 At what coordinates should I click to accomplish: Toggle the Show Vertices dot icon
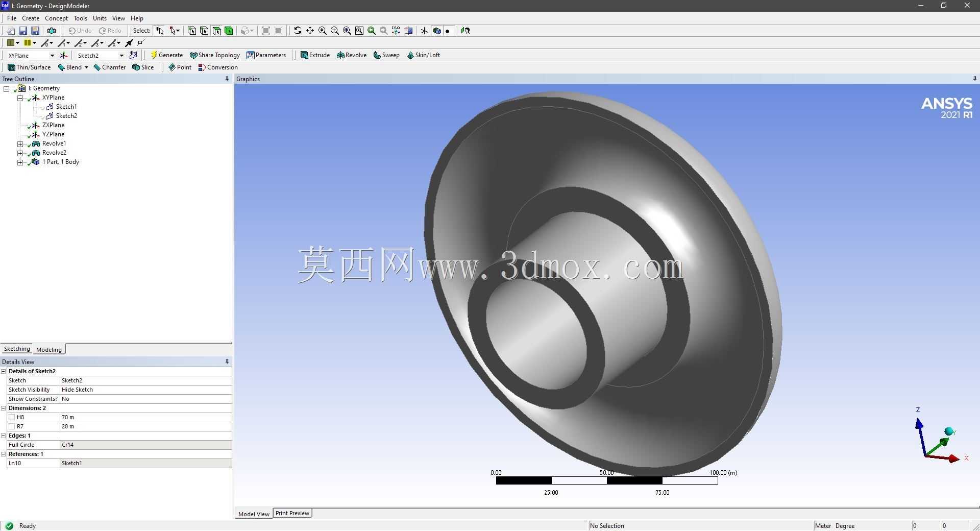pos(448,31)
